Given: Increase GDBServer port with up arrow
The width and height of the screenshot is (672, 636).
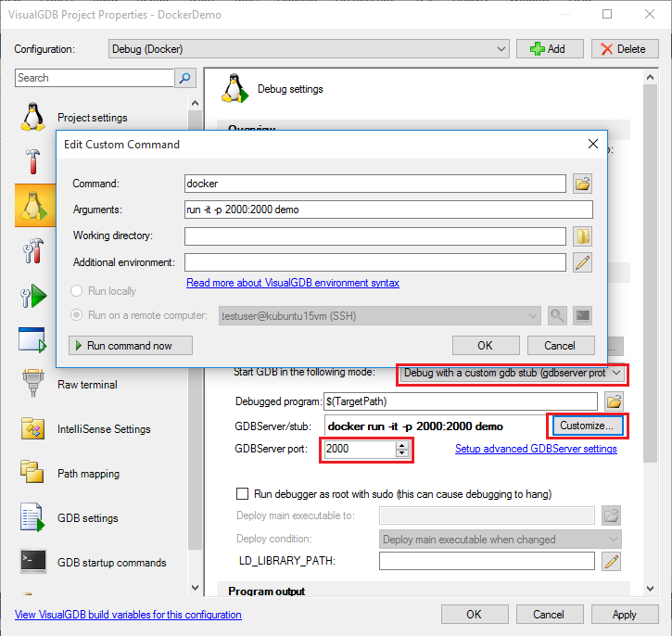Looking at the screenshot, I should coord(402,446).
